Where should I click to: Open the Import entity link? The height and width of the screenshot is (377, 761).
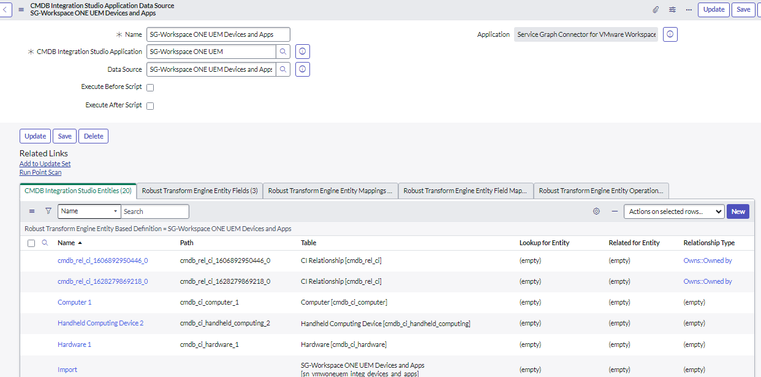(x=67, y=370)
